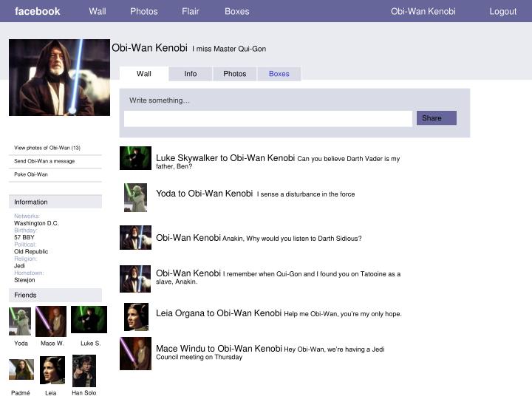Click the facebook logo in header

pos(38,11)
